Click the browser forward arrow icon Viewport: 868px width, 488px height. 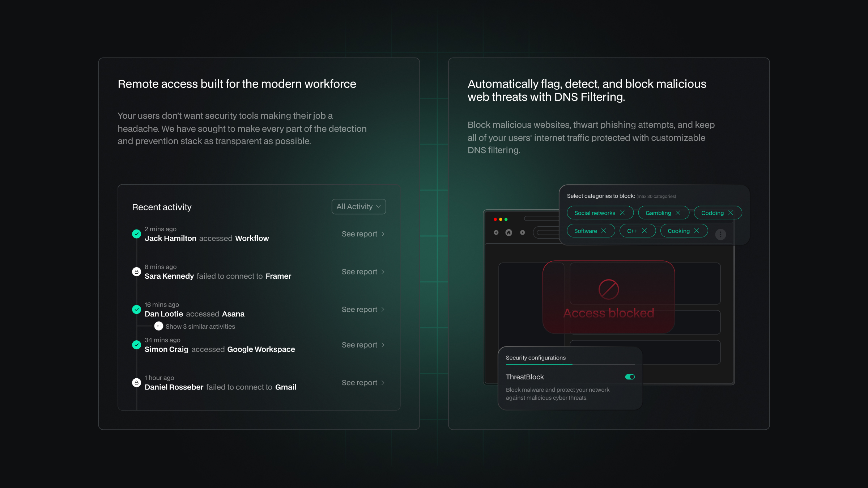[522, 232]
